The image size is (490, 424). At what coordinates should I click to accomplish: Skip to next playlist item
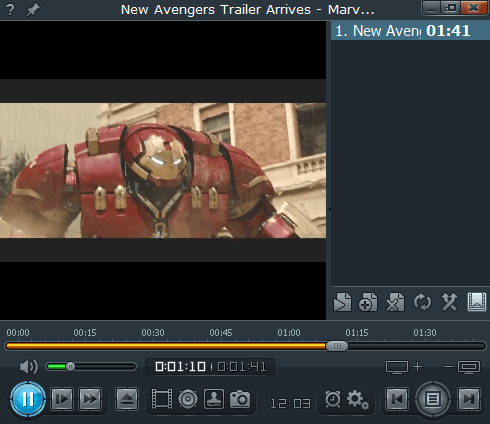coord(469,399)
